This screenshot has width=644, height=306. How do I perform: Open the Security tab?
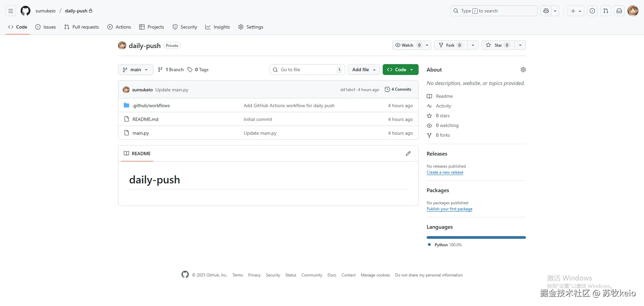tap(185, 27)
